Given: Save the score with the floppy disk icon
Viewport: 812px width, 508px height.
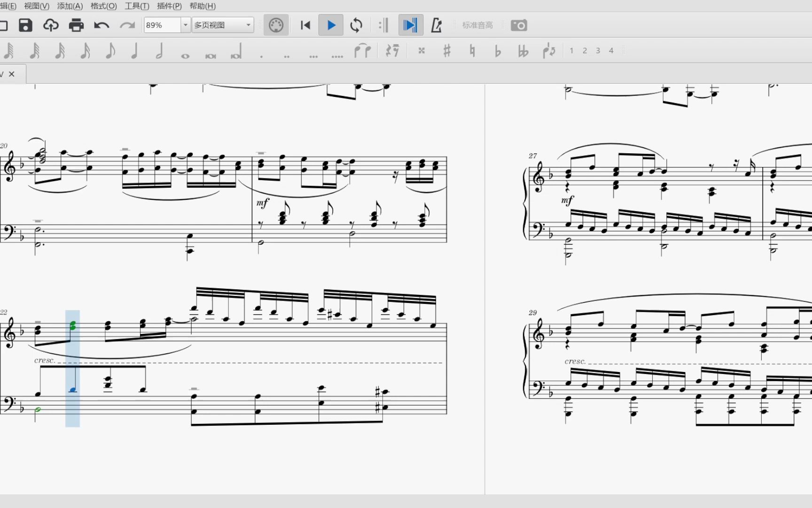Looking at the screenshot, I should click(25, 25).
